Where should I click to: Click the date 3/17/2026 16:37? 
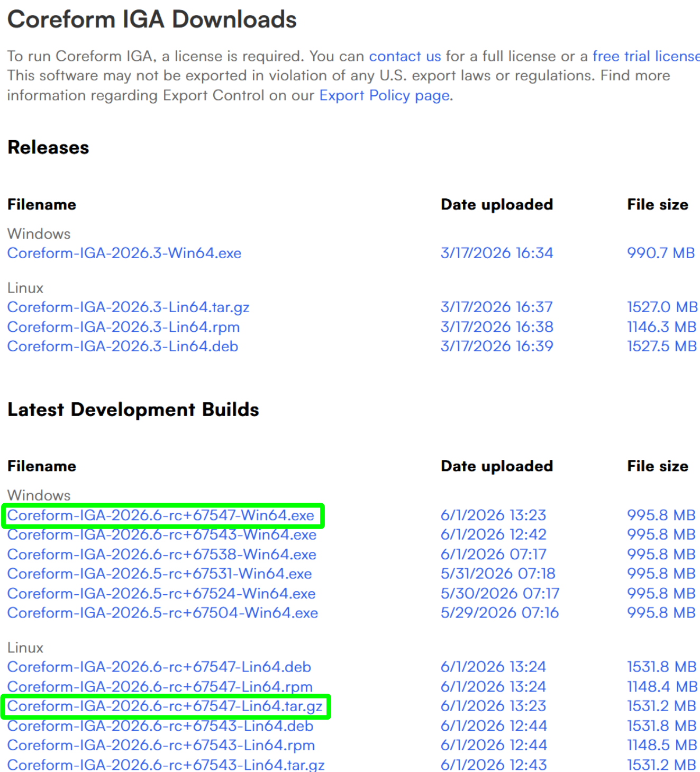tap(497, 307)
